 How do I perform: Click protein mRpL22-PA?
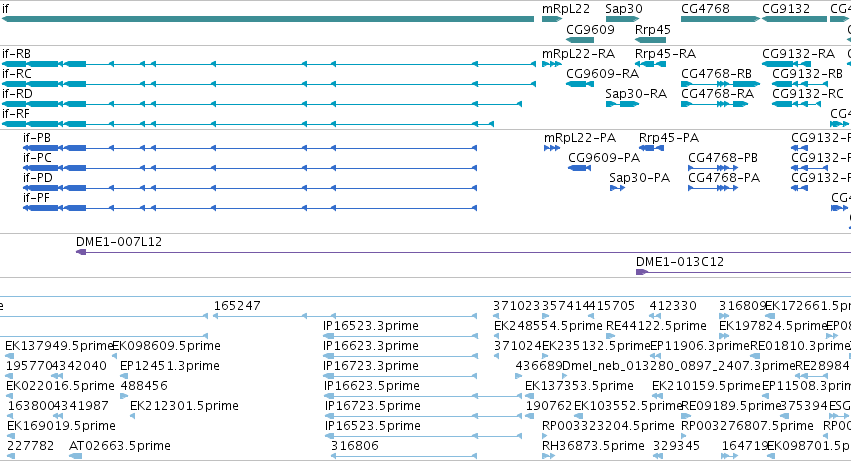552,148
